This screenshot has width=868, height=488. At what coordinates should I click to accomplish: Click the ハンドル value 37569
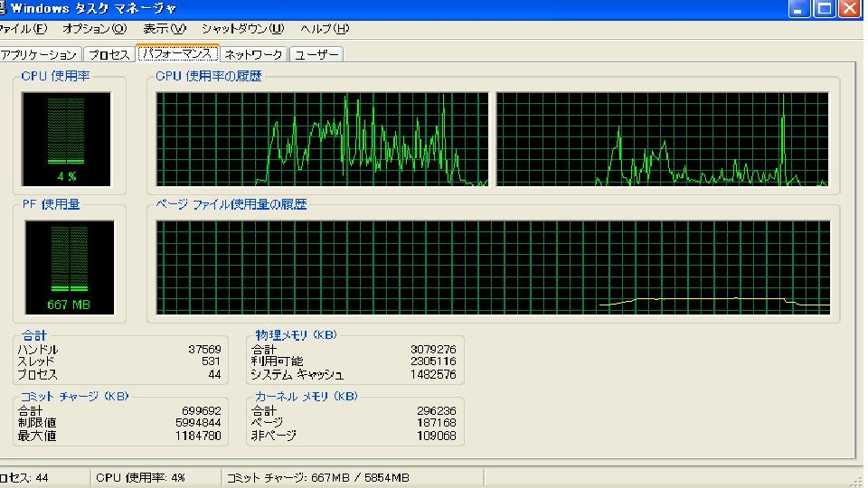pos(204,350)
